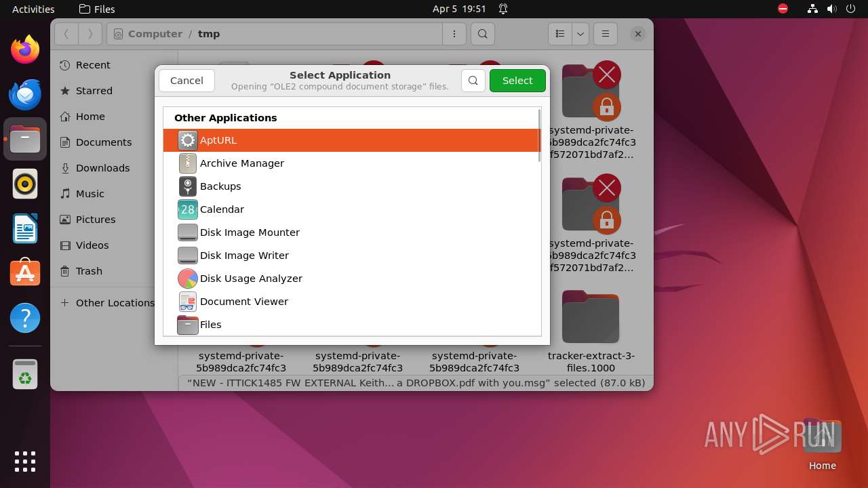The width and height of the screenshot is (868, 488).
Task: Pick the Disk Image Writer icon
Action: tap(188, 256)
